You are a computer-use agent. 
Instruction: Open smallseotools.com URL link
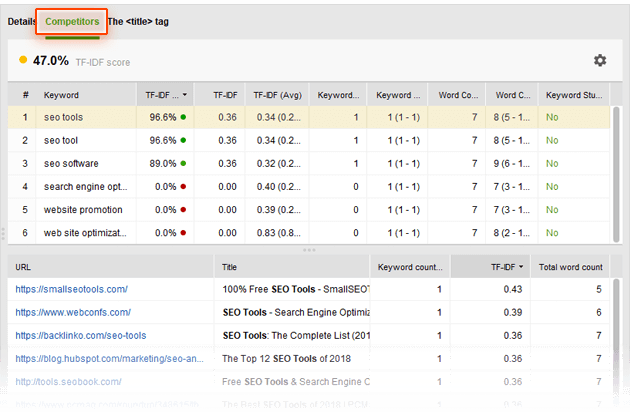click(x=71, y=289)
